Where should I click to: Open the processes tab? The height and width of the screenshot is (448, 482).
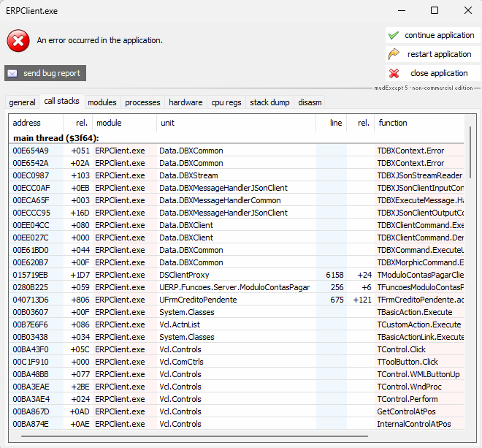tap(142, 102)
